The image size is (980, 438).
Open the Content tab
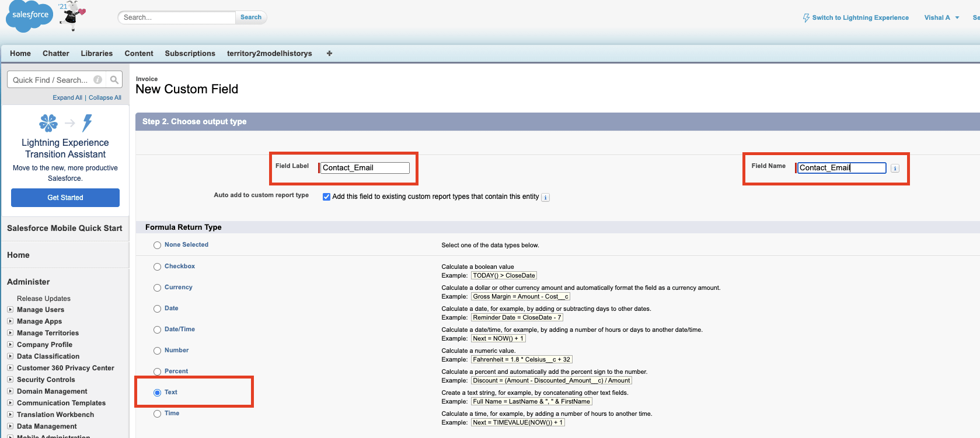(139, 53)
